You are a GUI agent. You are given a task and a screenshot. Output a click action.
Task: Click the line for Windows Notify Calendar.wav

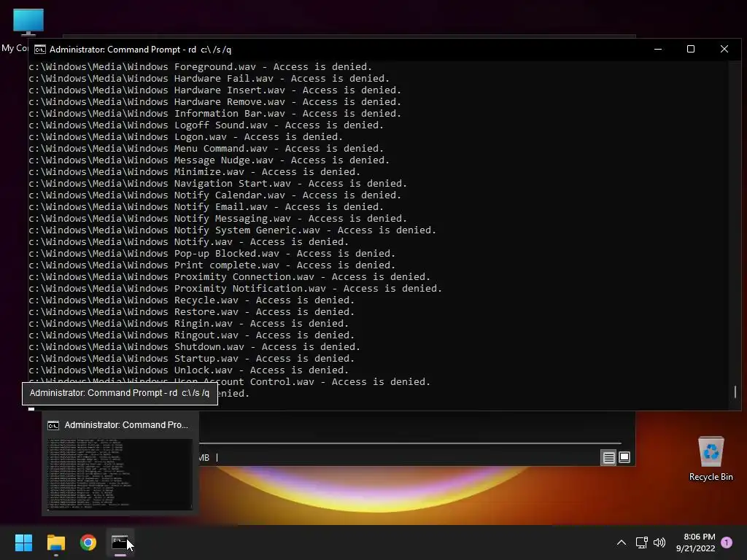(x=215, y=195)
